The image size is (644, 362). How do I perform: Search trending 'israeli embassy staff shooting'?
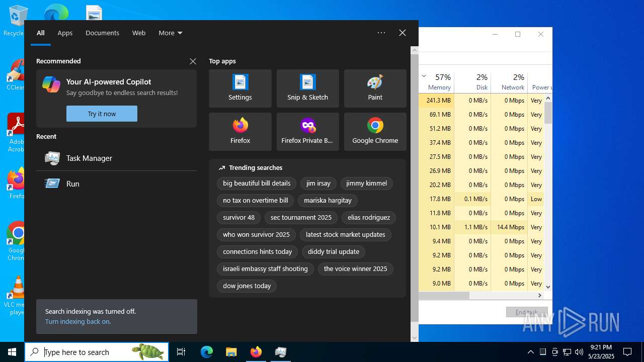pos(265,269)
